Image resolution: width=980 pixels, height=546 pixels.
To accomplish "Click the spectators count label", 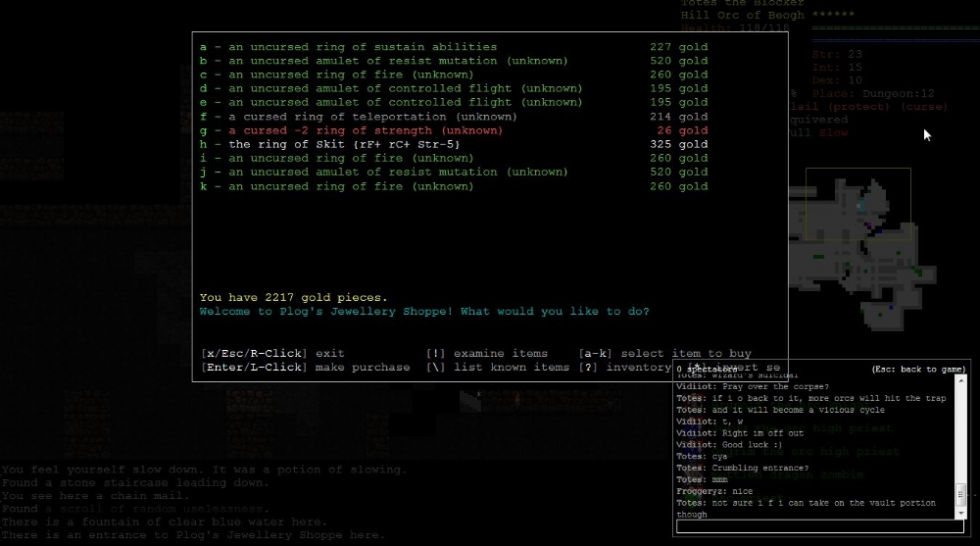I will [707, 370].
